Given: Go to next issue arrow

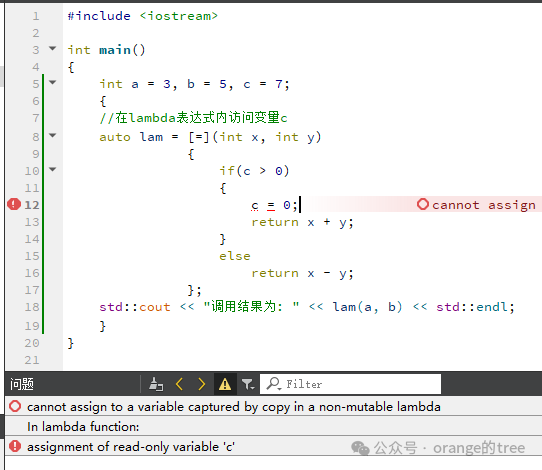Looking at the screenshot, I should pyautogui.click(x=202, y=384).
